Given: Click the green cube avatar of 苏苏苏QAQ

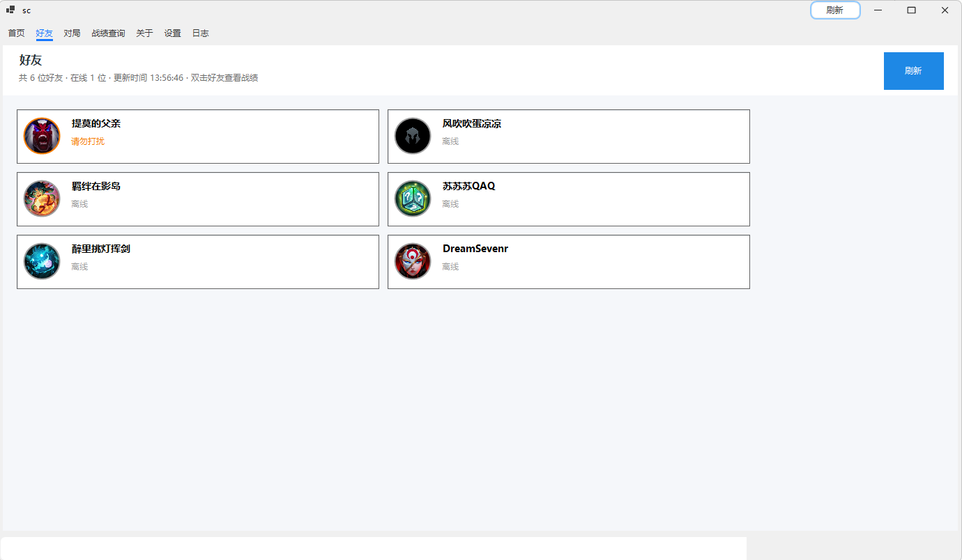Looking at the screenshot, I should (413, 199).
